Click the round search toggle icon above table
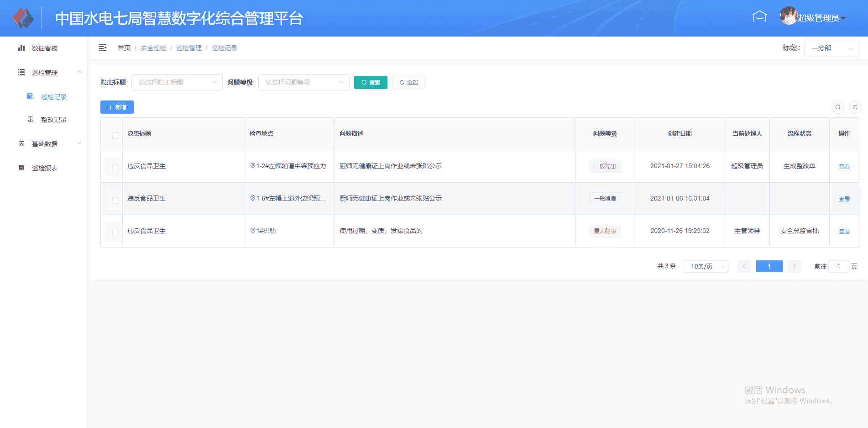The height and width of the screenshot is (428, 868). (x=838, y=107)
